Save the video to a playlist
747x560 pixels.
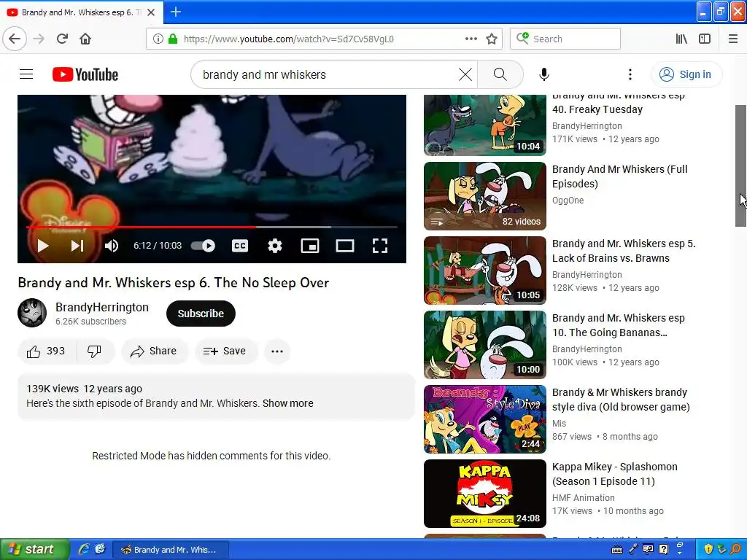coord(226,351)
